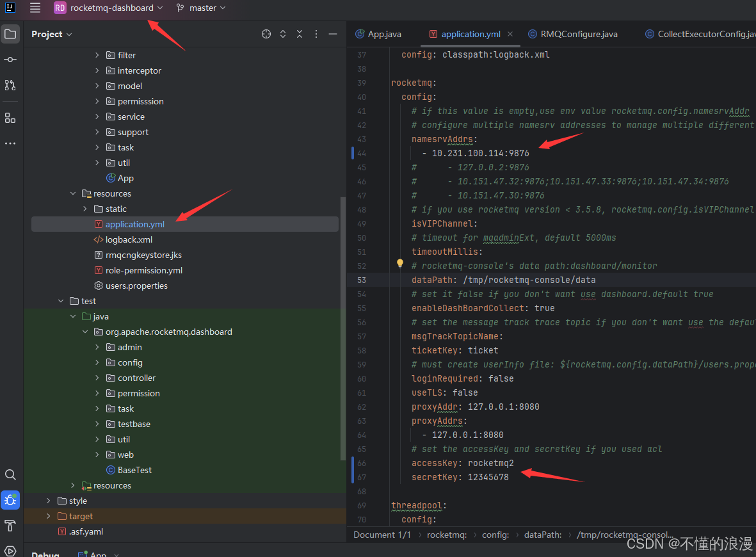Collapse the resources folder under main

coord(73,194)
